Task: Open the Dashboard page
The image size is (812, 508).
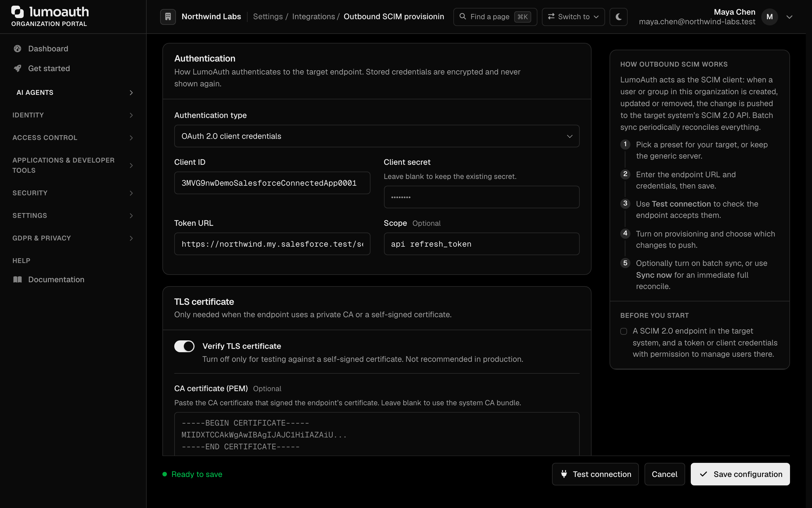Action: click(x=48, y=49)
